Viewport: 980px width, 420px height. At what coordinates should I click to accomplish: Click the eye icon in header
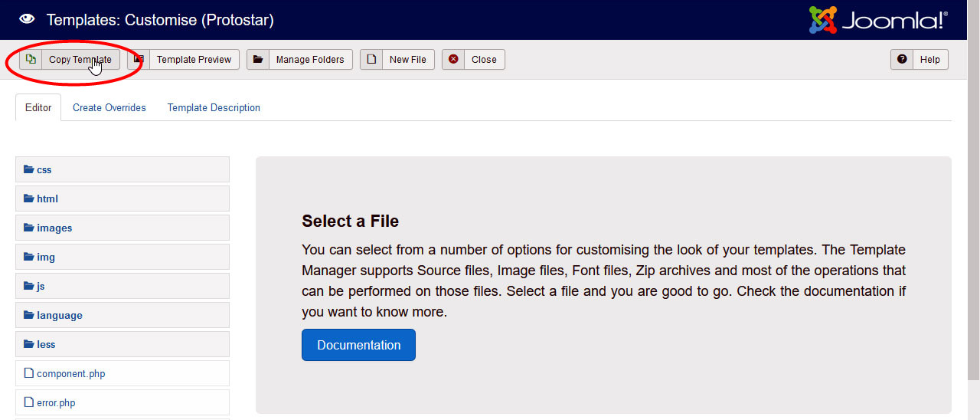pos(27,20)
